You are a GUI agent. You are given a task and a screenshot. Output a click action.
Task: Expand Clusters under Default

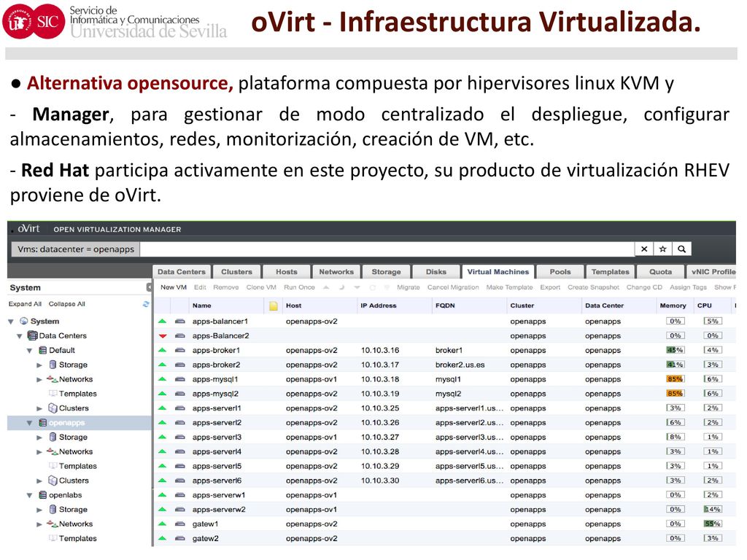pyautogui.click(x=39, y=408)
